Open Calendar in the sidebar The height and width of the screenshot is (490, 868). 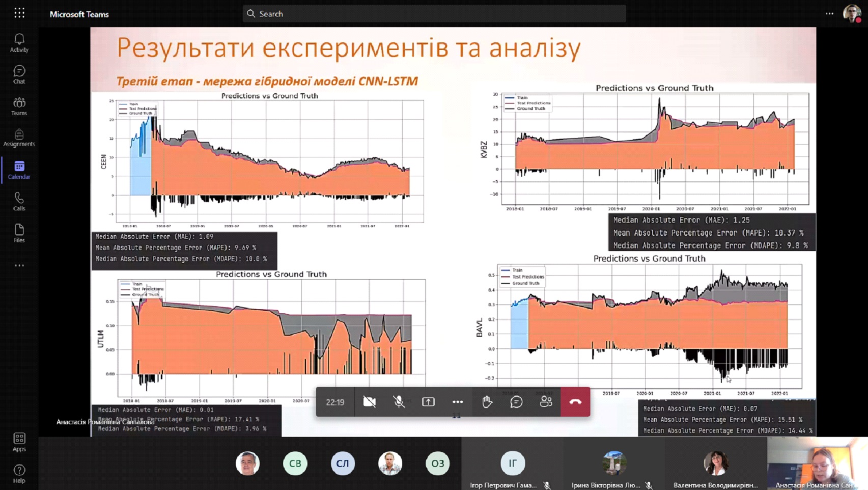point(19,170)
